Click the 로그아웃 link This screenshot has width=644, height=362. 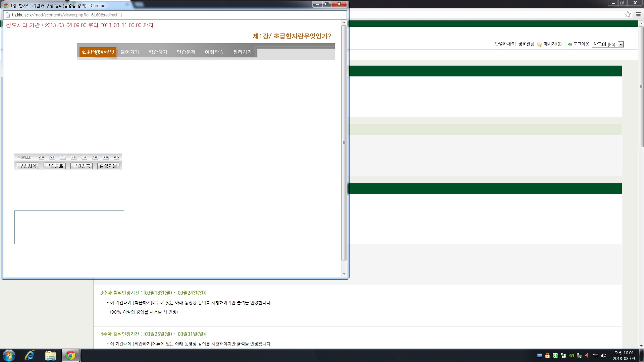click(x=581, y=44)
